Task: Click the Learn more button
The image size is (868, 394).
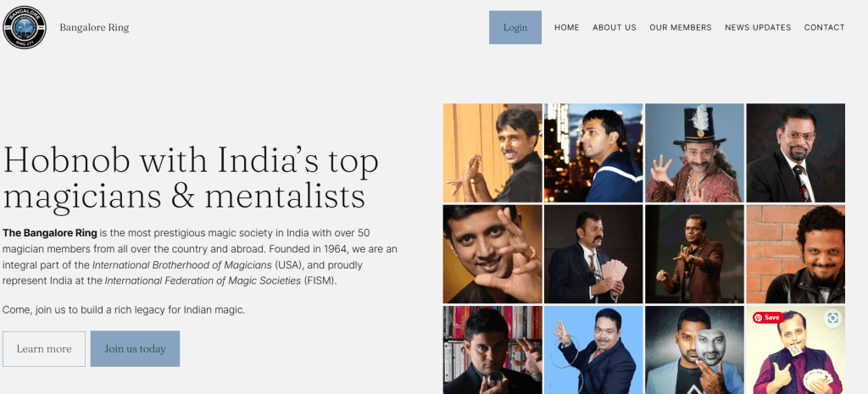Action: (x=44, y=348)
